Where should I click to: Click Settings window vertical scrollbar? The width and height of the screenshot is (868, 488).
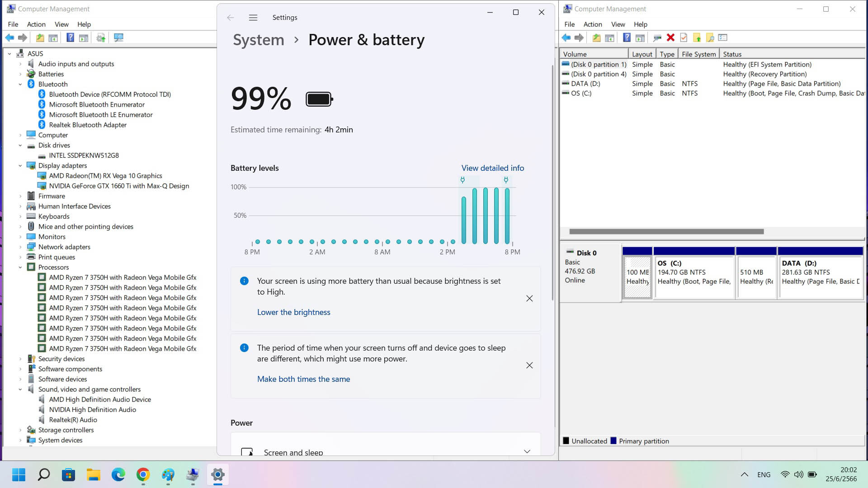point(552,183)
